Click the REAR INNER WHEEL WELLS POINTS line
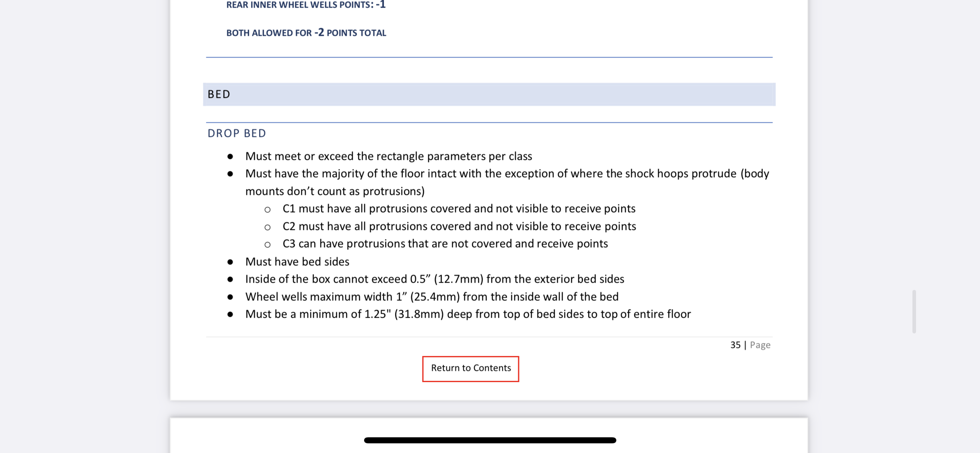The width and height of the screenshot is (980, 453). point(306,5)
